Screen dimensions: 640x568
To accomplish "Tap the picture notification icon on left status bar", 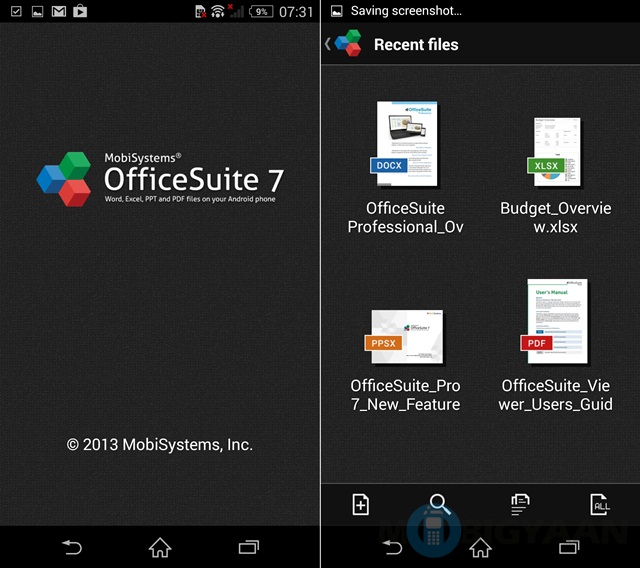I will (x=38, y=11).
